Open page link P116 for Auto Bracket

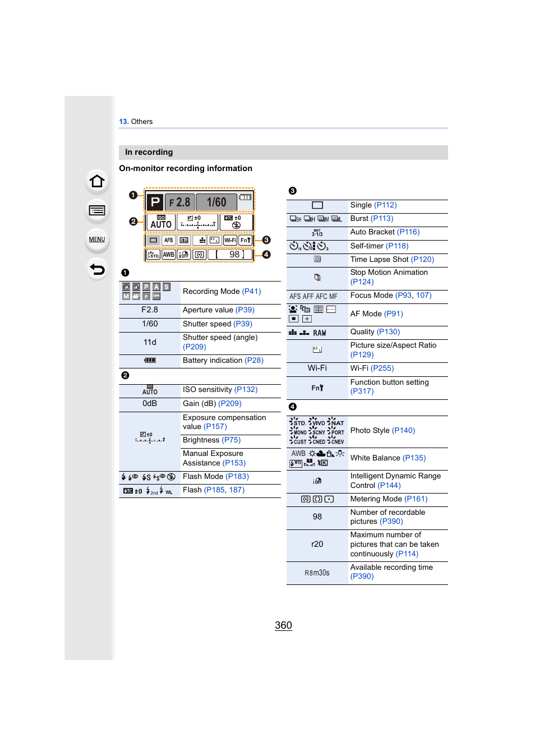tap(409, 232)
